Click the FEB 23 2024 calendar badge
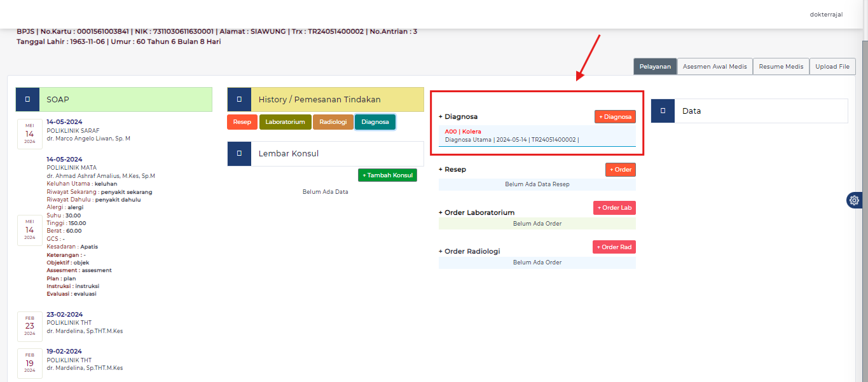868x382 pixels. pyautogui.click(x=30, y=325)
